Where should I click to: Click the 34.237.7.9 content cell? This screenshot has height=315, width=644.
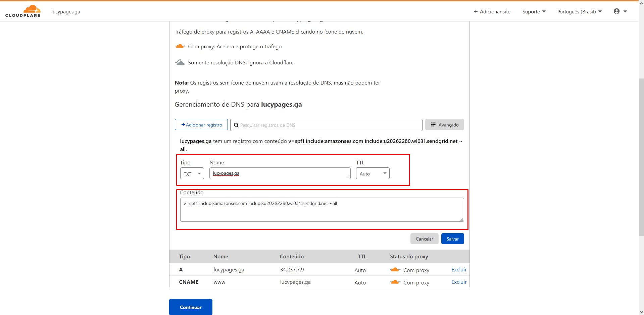(x=292, y=270)
